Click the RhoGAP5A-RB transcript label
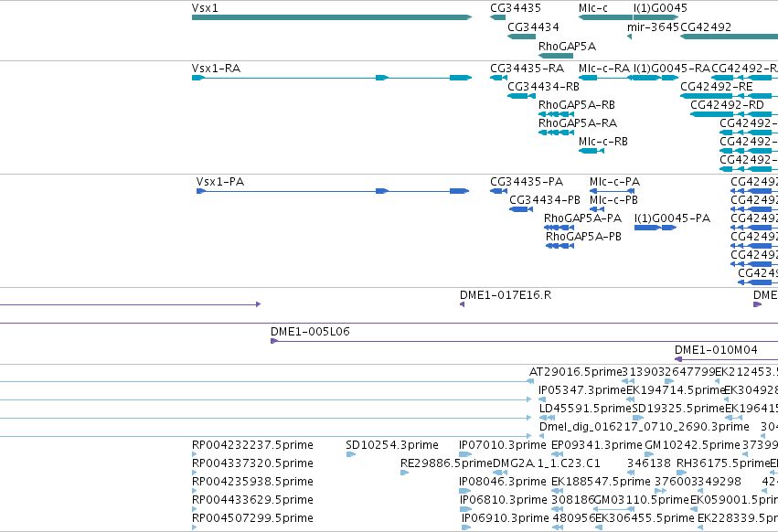Viewport: 778px width, 532px height. coord(577,105)
